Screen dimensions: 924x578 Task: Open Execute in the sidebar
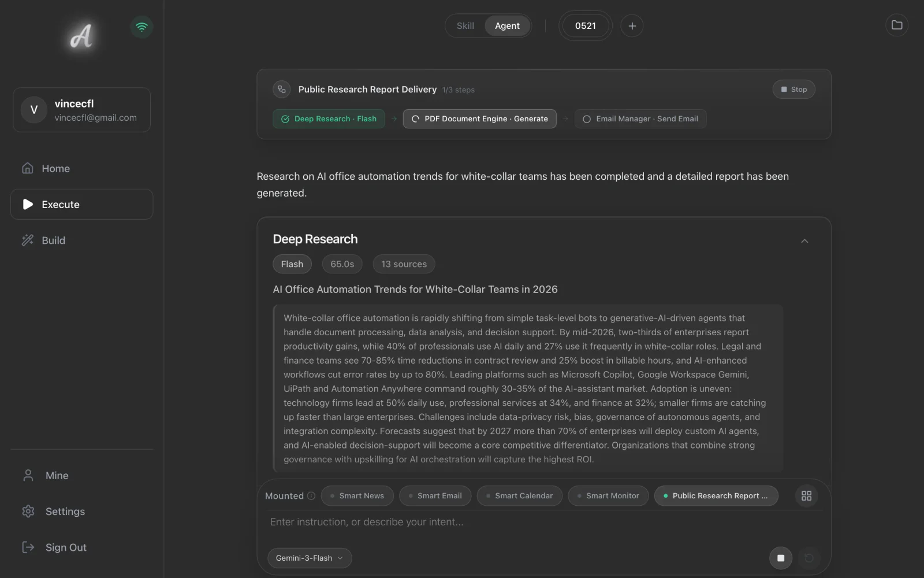[81, 205]
